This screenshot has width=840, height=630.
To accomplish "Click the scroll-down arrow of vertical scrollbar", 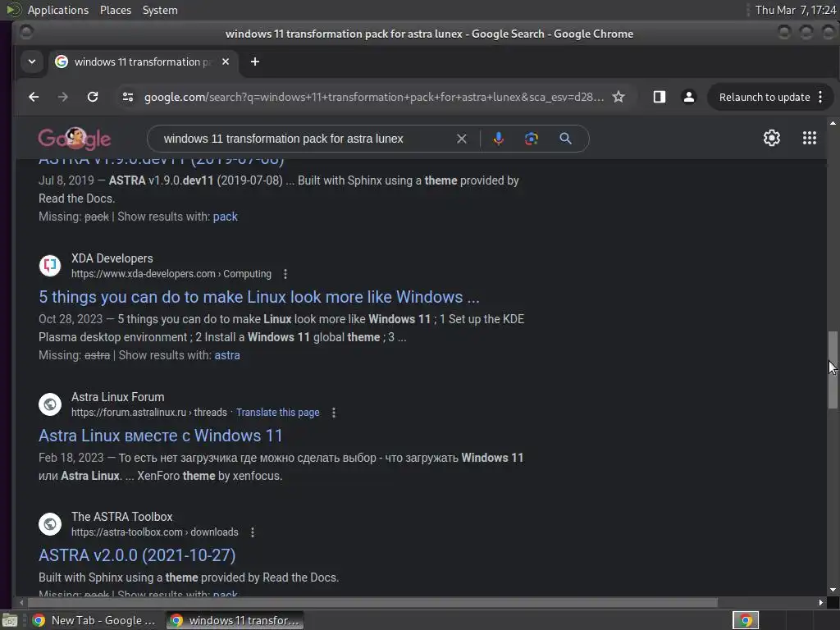I will pyautogui.click(x=833, y=590).
